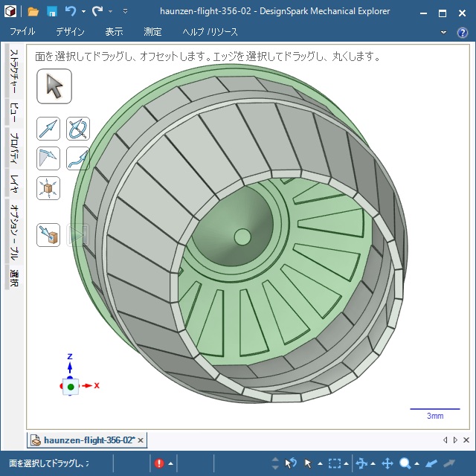This screenshot has height=476, width=476.
Task: Click the Z axis arrow of the triad
Action: pos(70,367)
